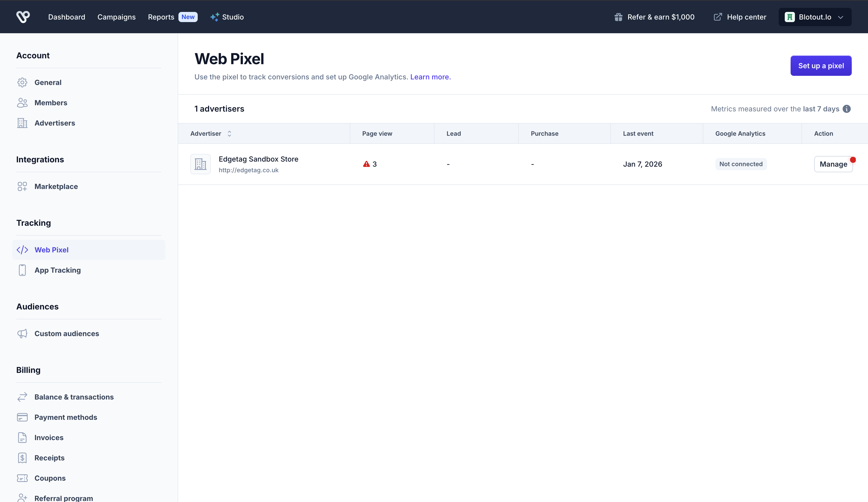Click the Members people icon
This screenshot has height=502, width=868.
(22, 102)
